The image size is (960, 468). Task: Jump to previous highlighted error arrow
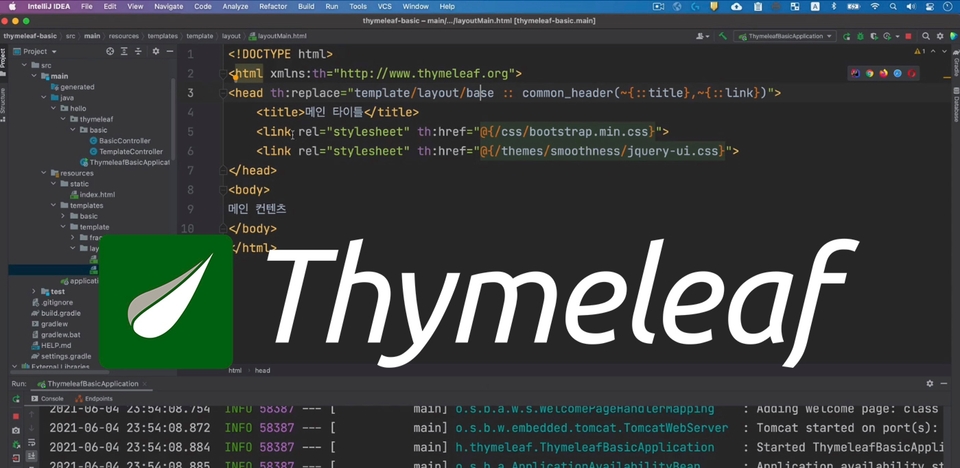pos(932,51)
